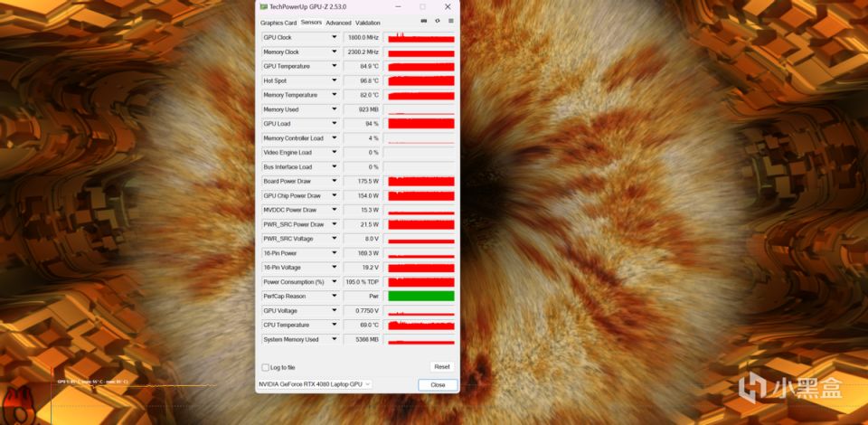Click the GPU-Z app icon in title bar
868x425 pixels.
(x=263, y=6)
